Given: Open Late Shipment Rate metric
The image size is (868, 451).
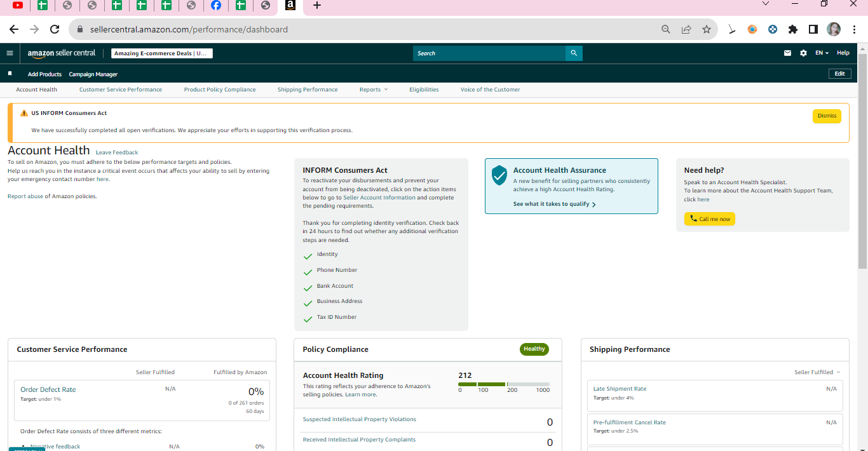Looking at the screenshot, I should 620,389.
